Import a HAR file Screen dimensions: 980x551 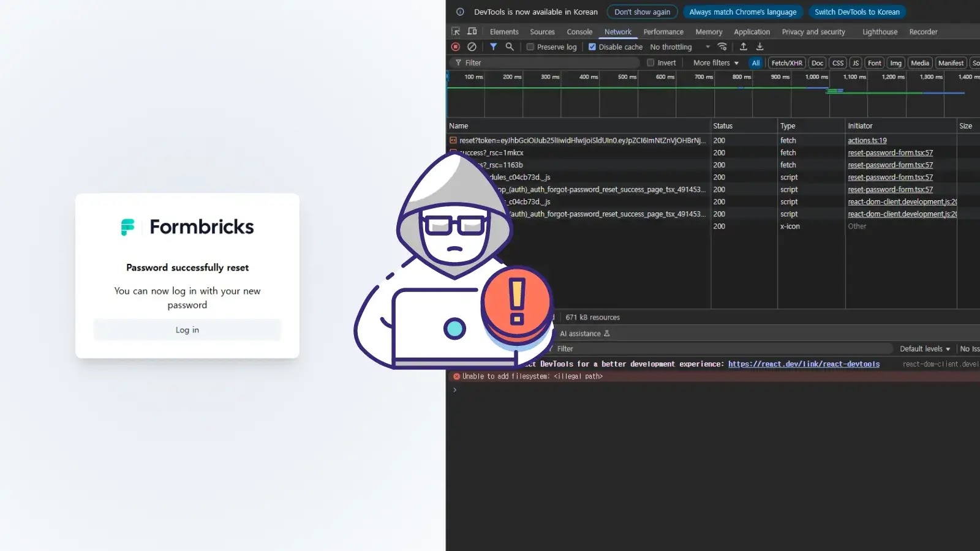[x=743, y=47]
